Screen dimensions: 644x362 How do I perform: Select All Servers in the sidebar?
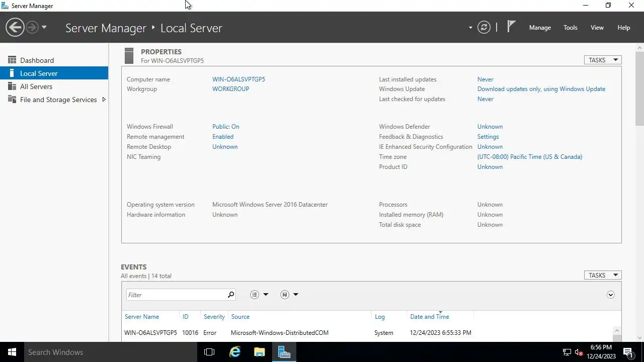pos(54,86)
